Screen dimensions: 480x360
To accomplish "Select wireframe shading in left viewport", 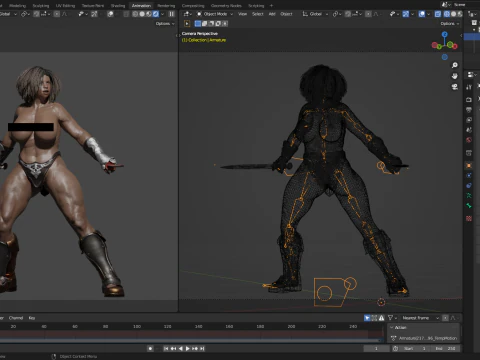I will click(135, 14).
